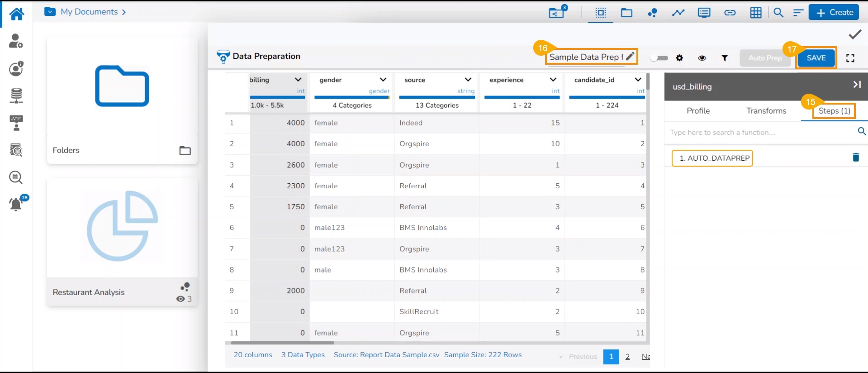The image size is (868, 373).
Task: Go to page 2 of data
Action: (x=627, y=357)
